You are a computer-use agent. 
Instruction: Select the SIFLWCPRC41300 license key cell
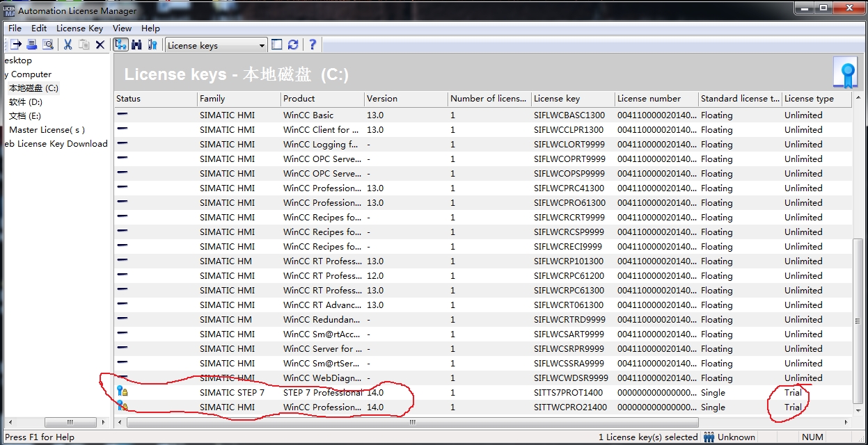click(569, 188)
